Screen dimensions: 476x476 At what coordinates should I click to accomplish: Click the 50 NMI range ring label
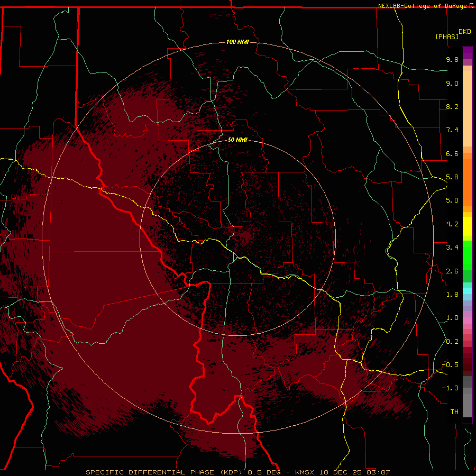point(237,140)
